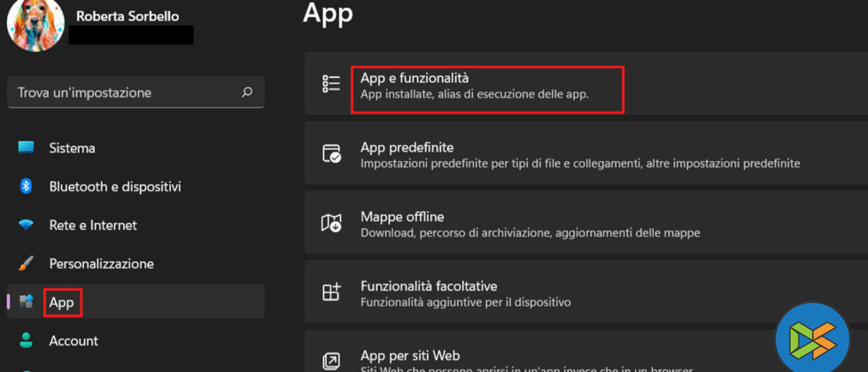Image resolution: width=868 pixels, height=372 pixels.
Task: Click the Mappe offline map icon
Action: coord(331,223)
